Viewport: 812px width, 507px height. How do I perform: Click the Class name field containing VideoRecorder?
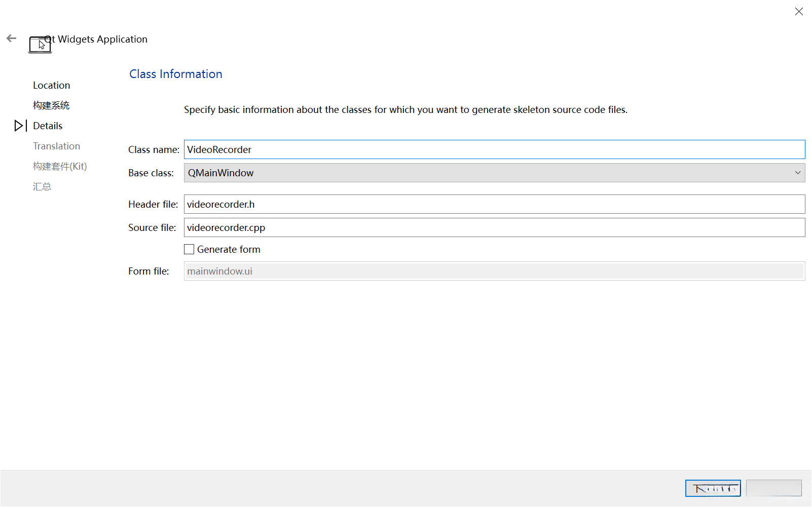pos(494,149)
